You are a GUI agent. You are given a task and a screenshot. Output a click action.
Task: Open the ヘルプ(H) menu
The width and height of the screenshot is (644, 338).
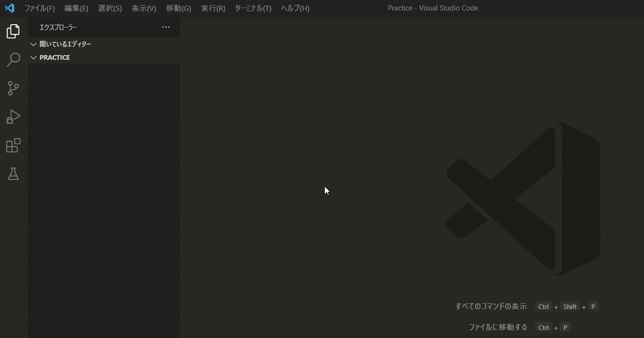tap(294, 8)
